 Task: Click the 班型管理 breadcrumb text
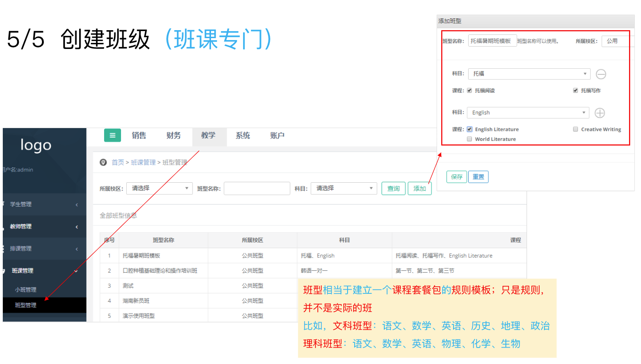point(175,162)
